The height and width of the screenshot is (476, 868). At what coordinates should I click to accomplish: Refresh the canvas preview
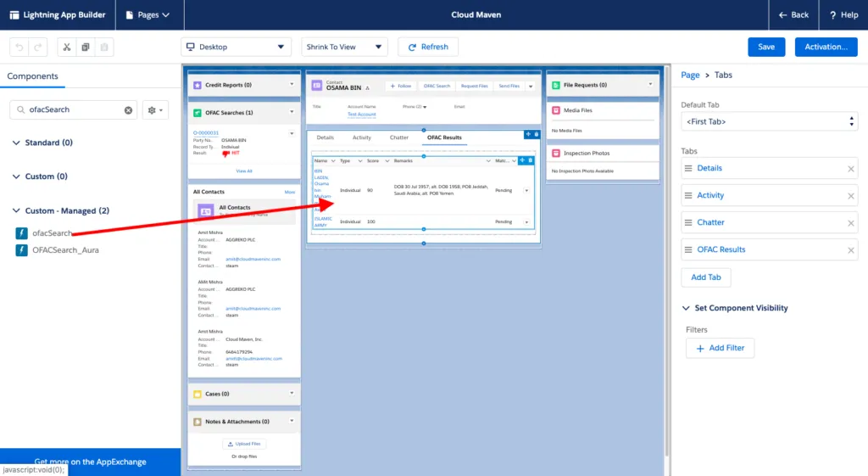tap(428, 48)
